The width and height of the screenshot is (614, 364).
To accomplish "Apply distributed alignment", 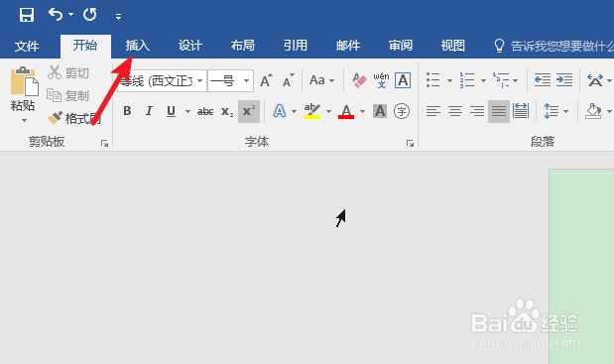I will [x=521, y=111].
